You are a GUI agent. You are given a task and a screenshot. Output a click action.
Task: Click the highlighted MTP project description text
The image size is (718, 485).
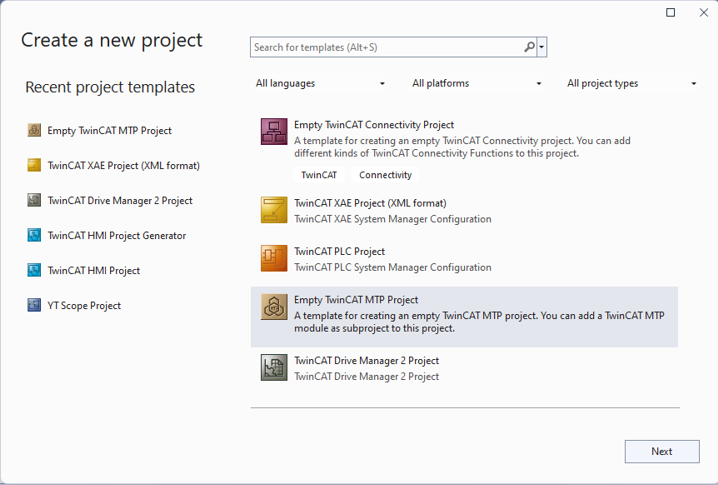479,322
